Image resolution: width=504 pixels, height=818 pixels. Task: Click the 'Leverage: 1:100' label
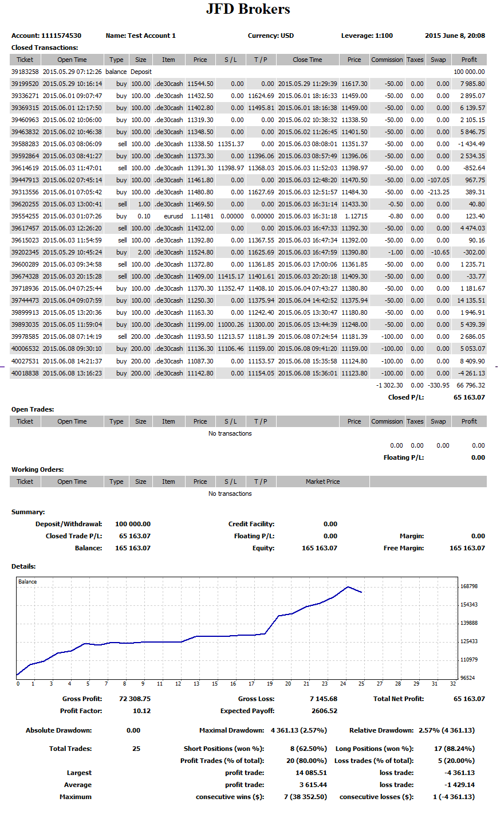pos(367,36)
